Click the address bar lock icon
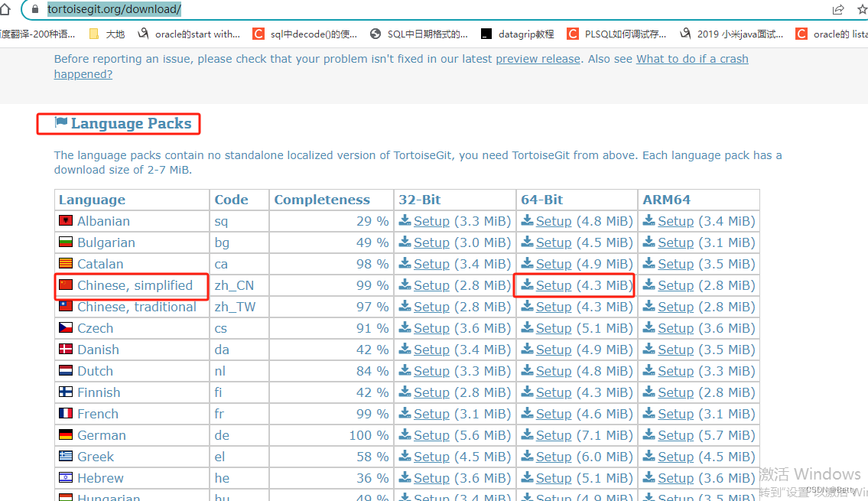 [x=35, y=9]
